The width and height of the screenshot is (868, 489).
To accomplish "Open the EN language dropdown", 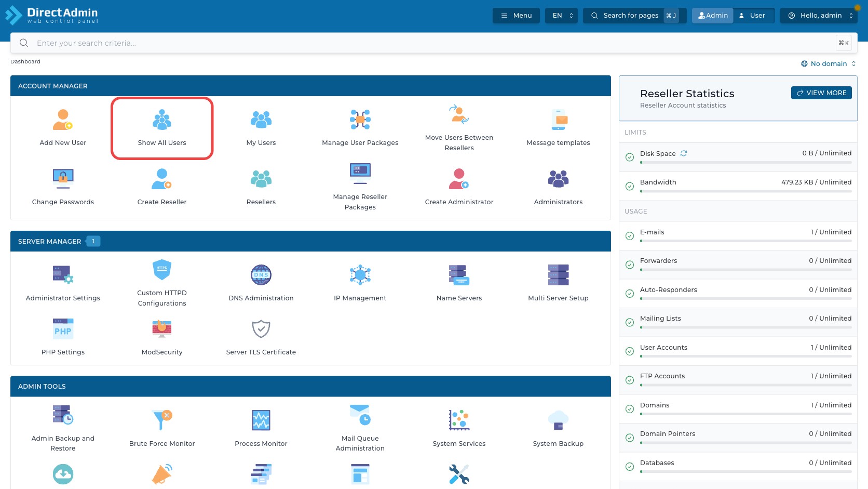I will pos(561,16).
